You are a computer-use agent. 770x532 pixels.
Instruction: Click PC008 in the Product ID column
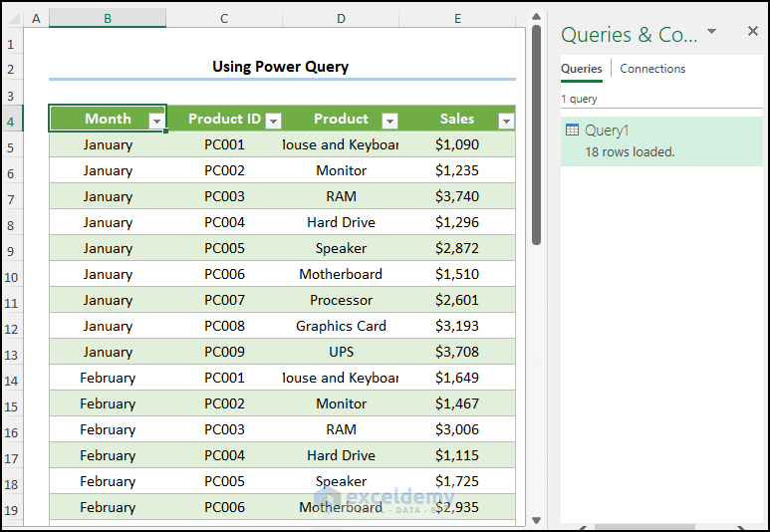pyautogui.click(x=224, y=326)
